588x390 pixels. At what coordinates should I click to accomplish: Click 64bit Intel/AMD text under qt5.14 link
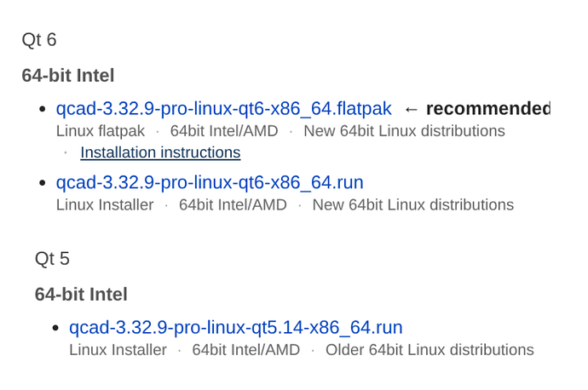tap(246, 350)
